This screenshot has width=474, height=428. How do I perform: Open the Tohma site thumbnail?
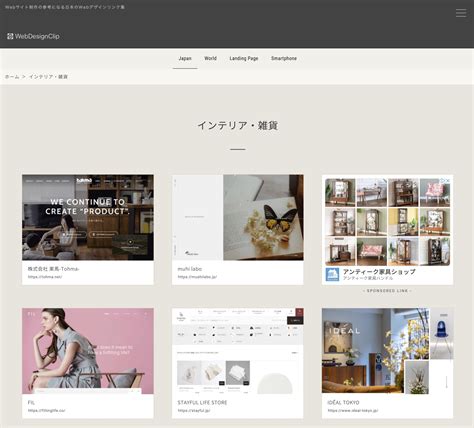click(88, 217)
